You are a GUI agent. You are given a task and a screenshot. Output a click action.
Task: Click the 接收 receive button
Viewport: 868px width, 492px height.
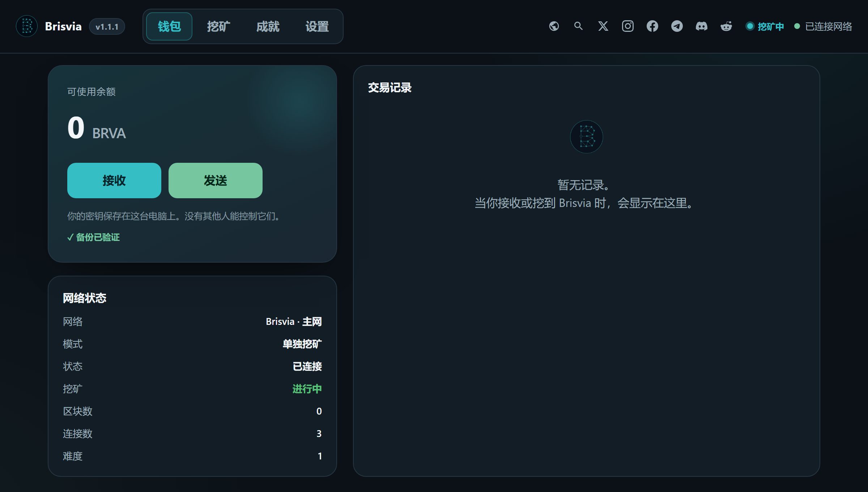click(x=114, y=180)
